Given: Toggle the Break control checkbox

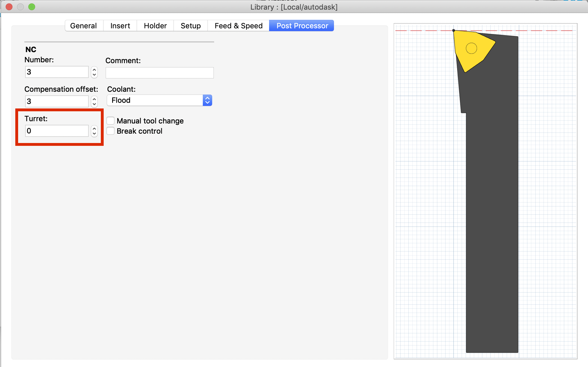Looking at the screenshot, I should (110, 131).
